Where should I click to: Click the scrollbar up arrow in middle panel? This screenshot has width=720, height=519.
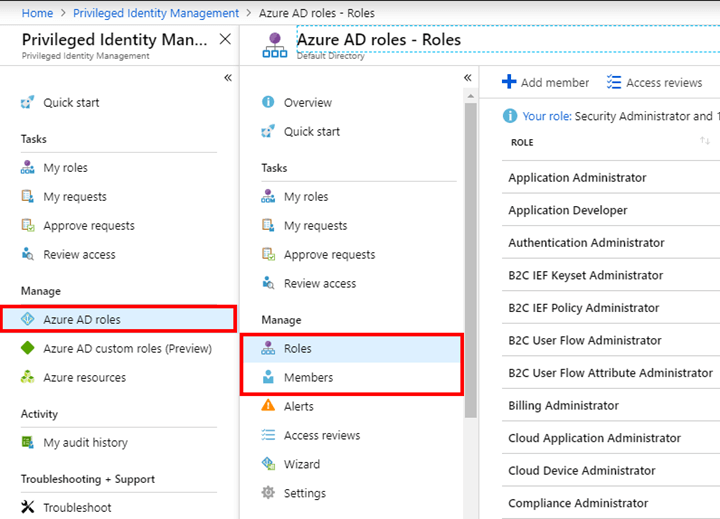coord(470,96)
